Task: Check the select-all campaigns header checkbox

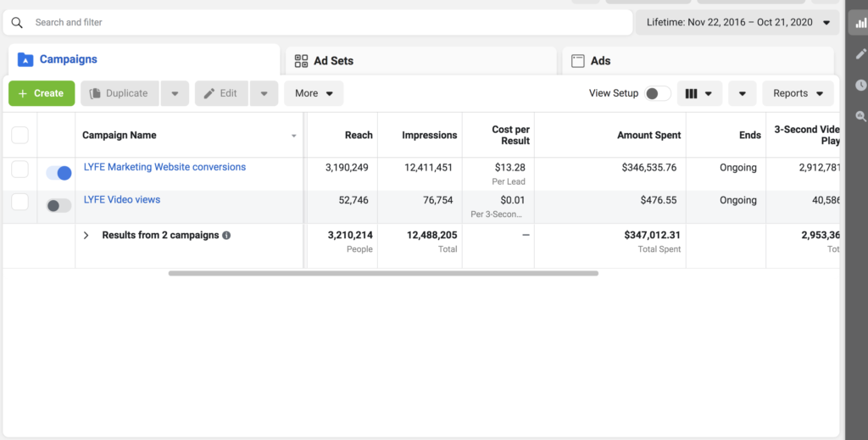Action: pyautogui.click(x=19, y=135)
